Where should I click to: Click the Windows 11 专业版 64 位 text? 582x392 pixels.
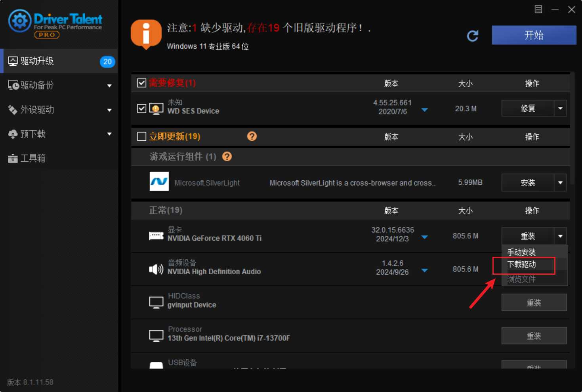[208, 46]
